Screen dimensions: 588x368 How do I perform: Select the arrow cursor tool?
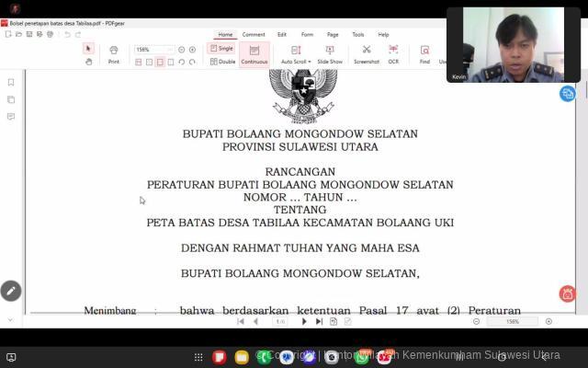pyautogui.click(x=88, y=49)
